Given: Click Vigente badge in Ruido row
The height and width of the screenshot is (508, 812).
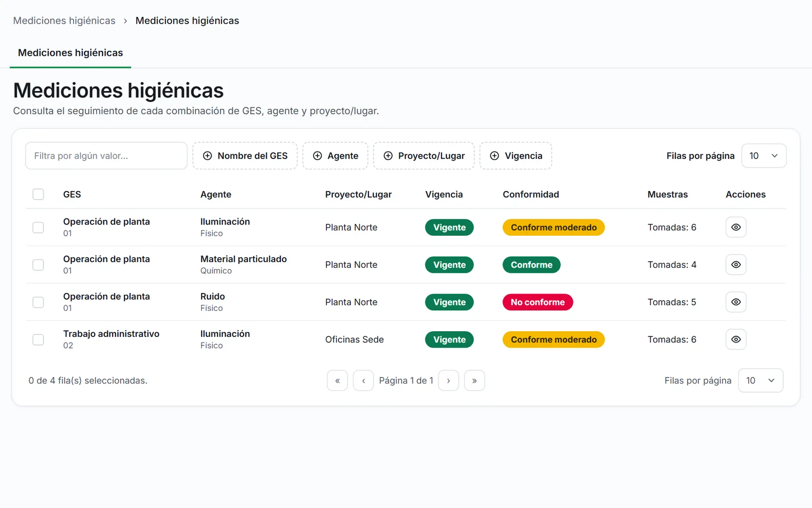Looking at the screenshot, I should point(449,302).
